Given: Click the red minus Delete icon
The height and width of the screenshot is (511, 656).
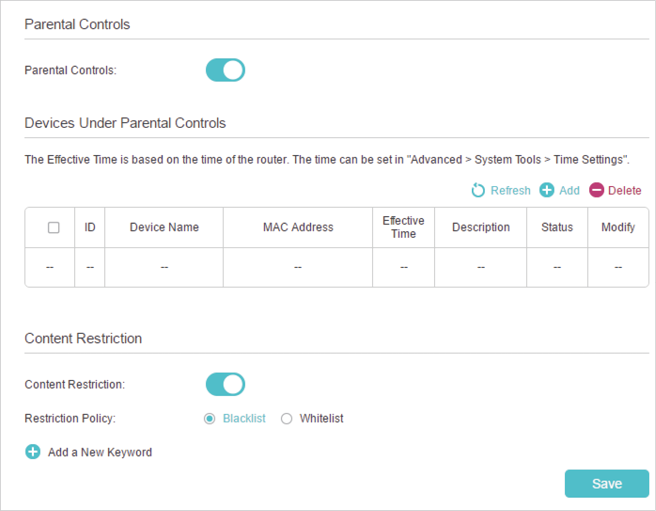Looking at the screenshot, I should (x=596, y=190).
